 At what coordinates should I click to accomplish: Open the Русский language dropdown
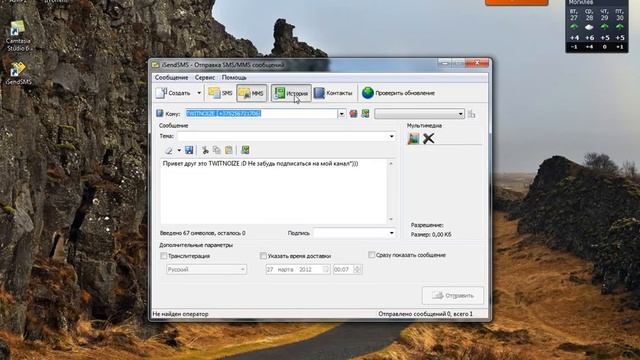click(x=207, y=269)
